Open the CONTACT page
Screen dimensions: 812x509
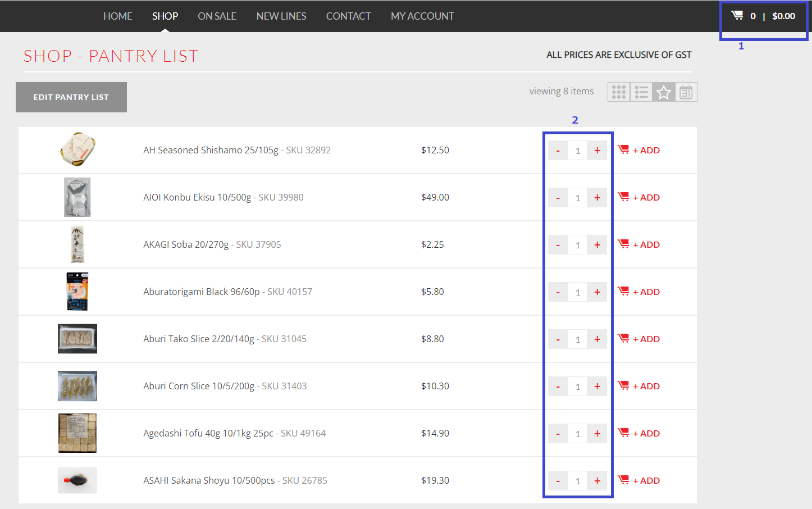(348, 16)
